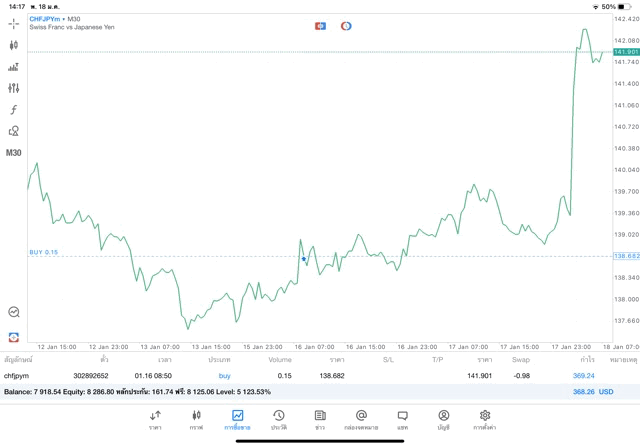Open the indicators bar-chart icon
Viewport: 640px width, 447px height.
point(13,67)
